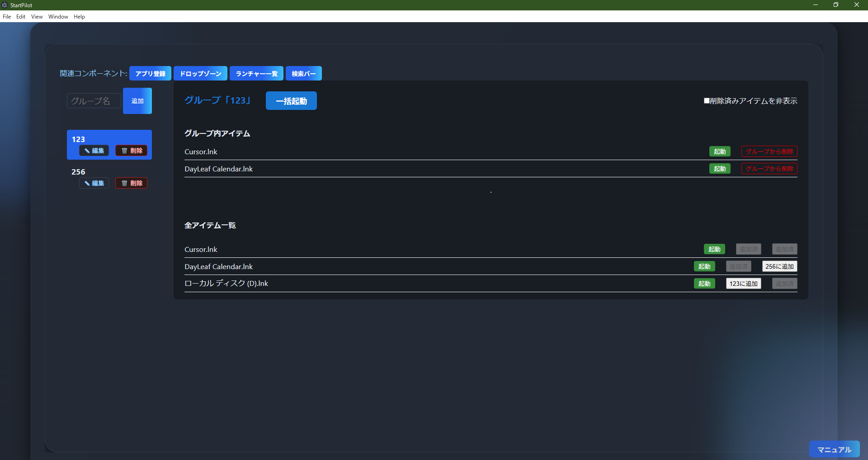The height and width of the screenshot is (460, 868).
Task: Open the ランチャー一覧 component
Action: tap(256, 73)
